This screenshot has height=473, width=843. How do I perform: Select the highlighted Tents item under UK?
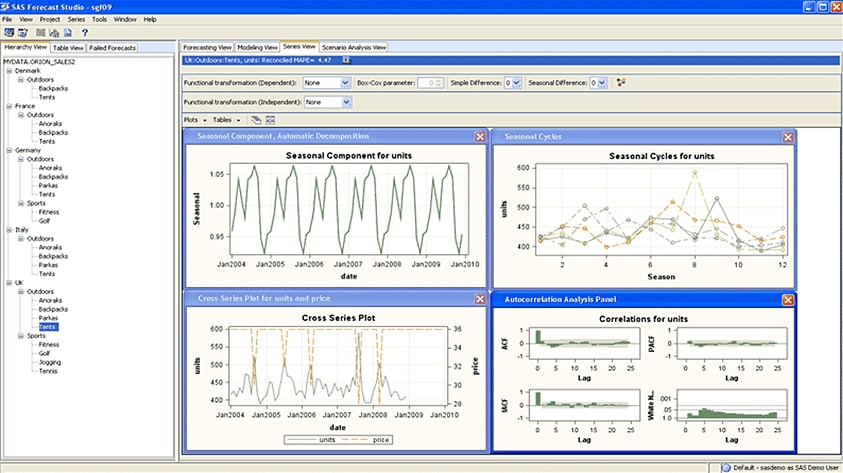[x=48, y=327]
